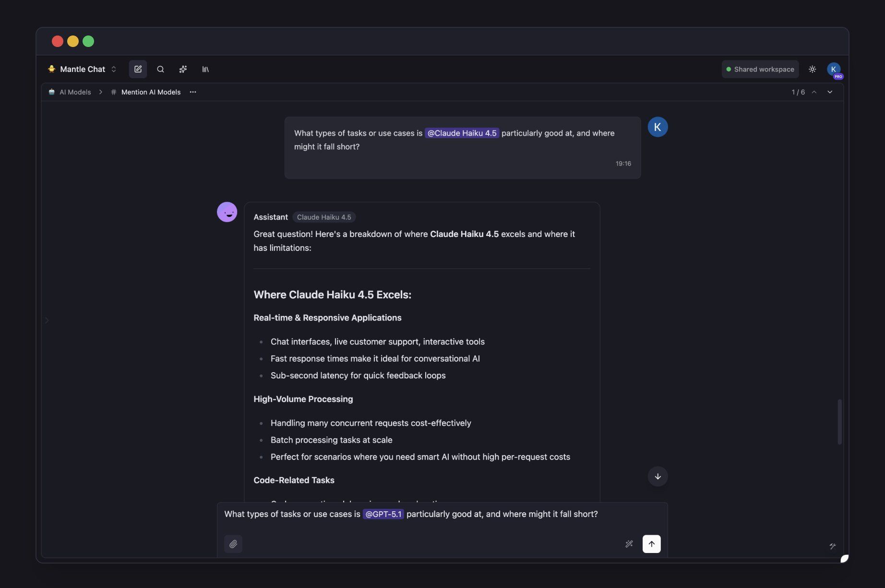Send the message with the arrow button

[x=651, y=544]
